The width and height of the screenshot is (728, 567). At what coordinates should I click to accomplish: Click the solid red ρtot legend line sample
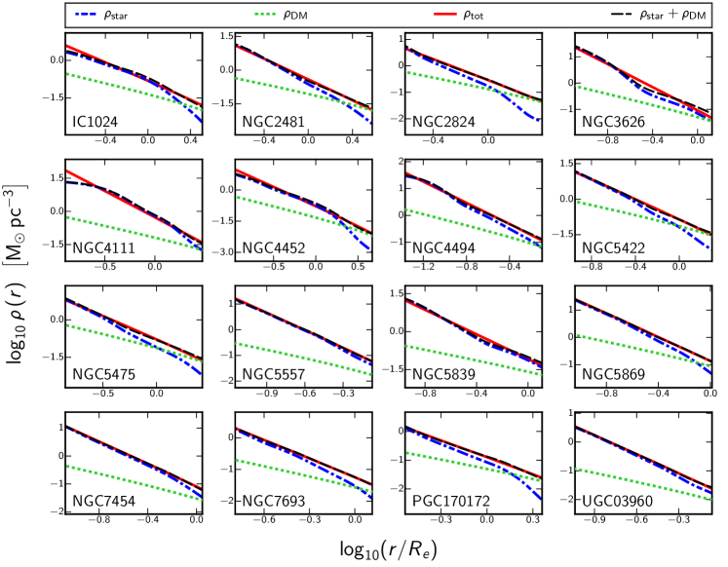(x=446, y=15)
